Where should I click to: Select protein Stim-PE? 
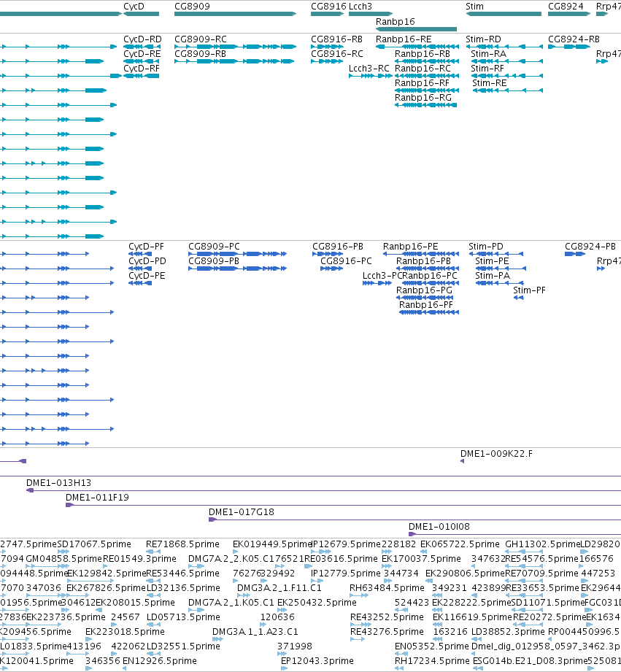click(492, 261)
